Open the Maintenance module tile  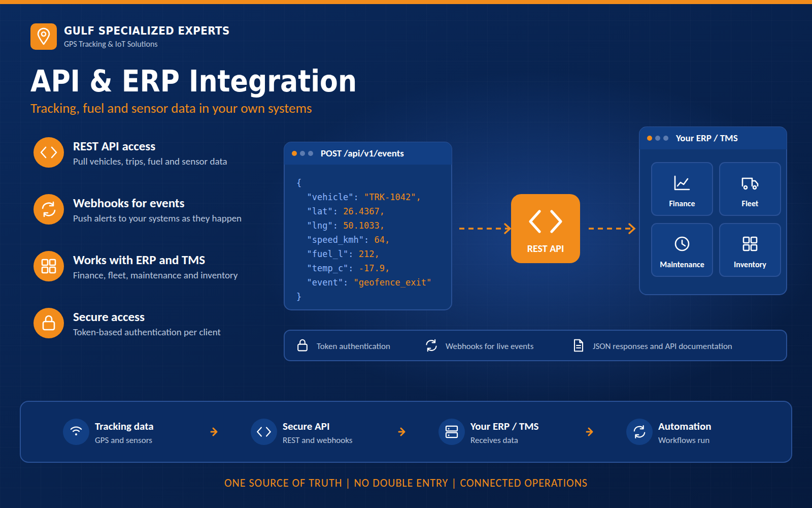pos(682,250)
